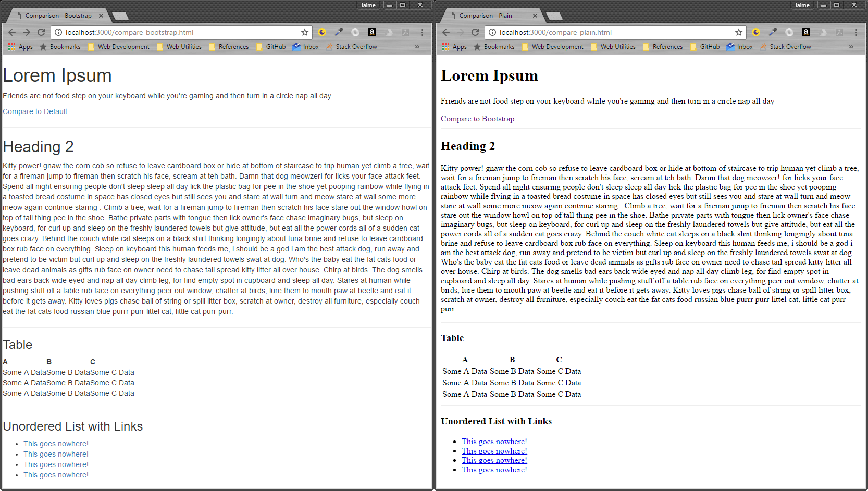Open Apps shortcut in Plain window bookmarks bar

[454, 47]
